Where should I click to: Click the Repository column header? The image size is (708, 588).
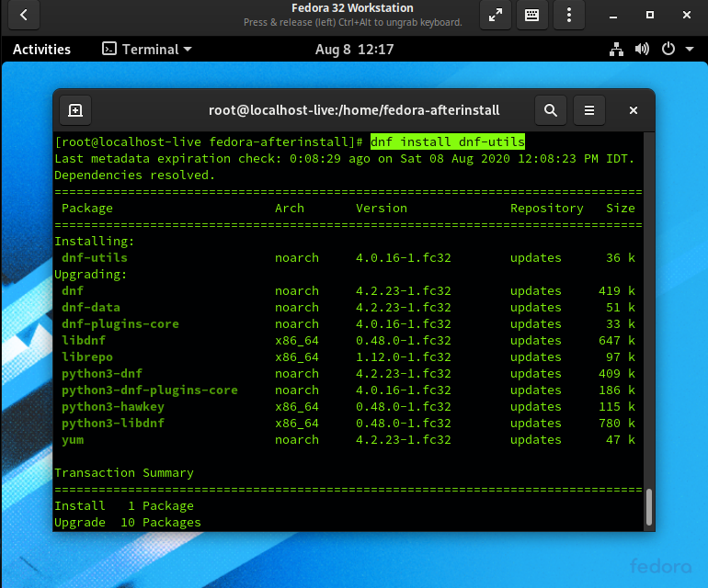(x=547, y=208)
